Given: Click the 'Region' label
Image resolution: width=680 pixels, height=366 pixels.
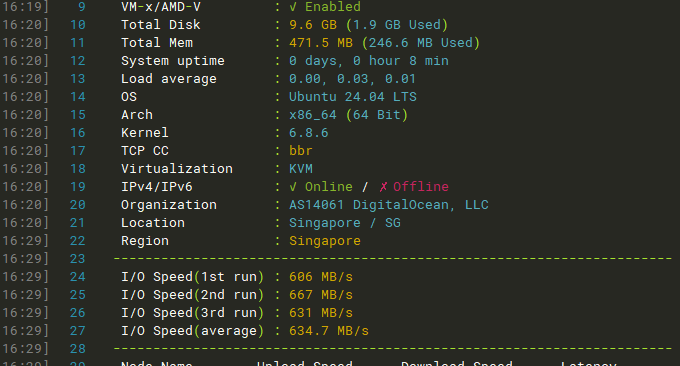Looking at the screenshot, I should click(x=145, y=241).
